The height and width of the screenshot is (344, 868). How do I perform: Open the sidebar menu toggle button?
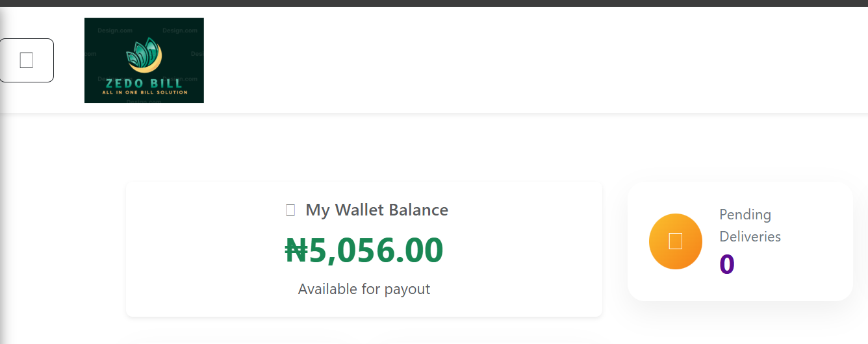click(x=26, y=60)
